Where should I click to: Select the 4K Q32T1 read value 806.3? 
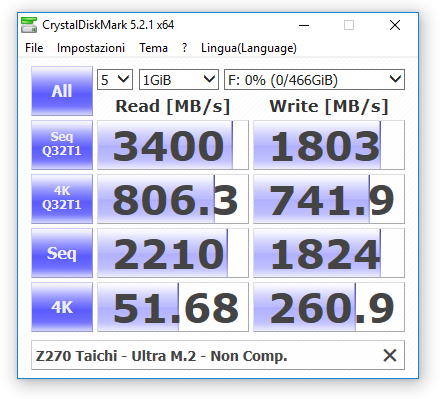tap(173, 199)
